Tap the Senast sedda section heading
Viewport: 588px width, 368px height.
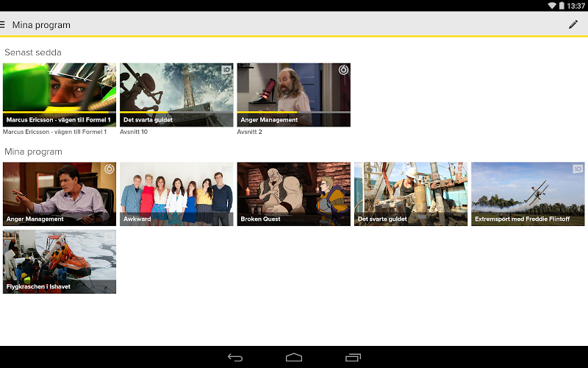pos(33,52)
